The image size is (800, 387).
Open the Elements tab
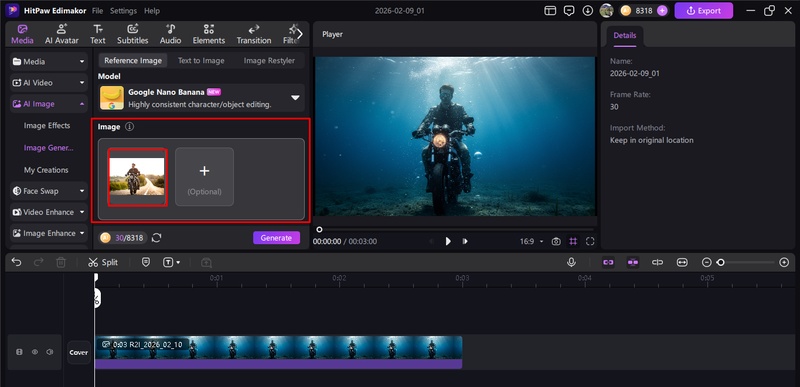click(209, 34)
